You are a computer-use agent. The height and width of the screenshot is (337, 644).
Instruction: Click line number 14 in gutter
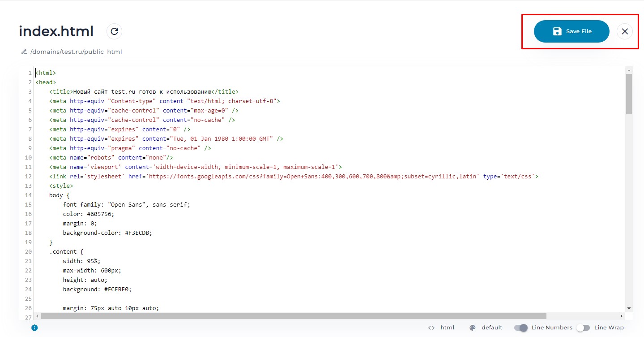(28, 195)
